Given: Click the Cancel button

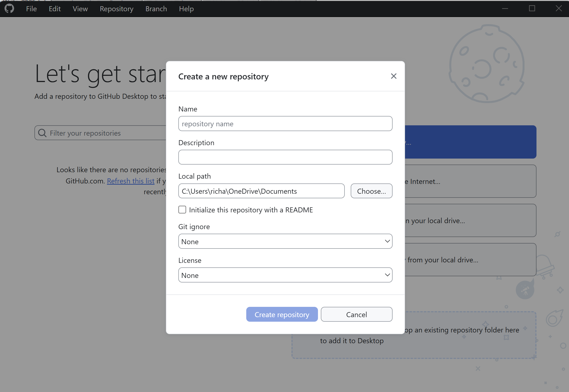Looking at the screenshot, I should pyautogui.click(x=356, y=314).
